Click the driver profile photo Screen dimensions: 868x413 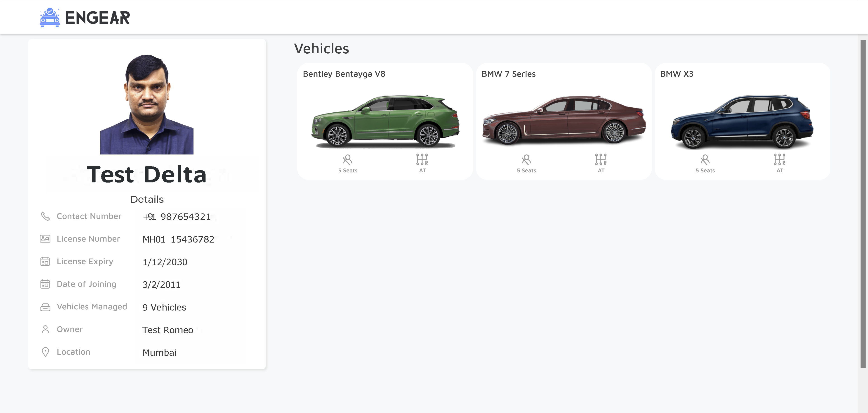tap(147, 104)
